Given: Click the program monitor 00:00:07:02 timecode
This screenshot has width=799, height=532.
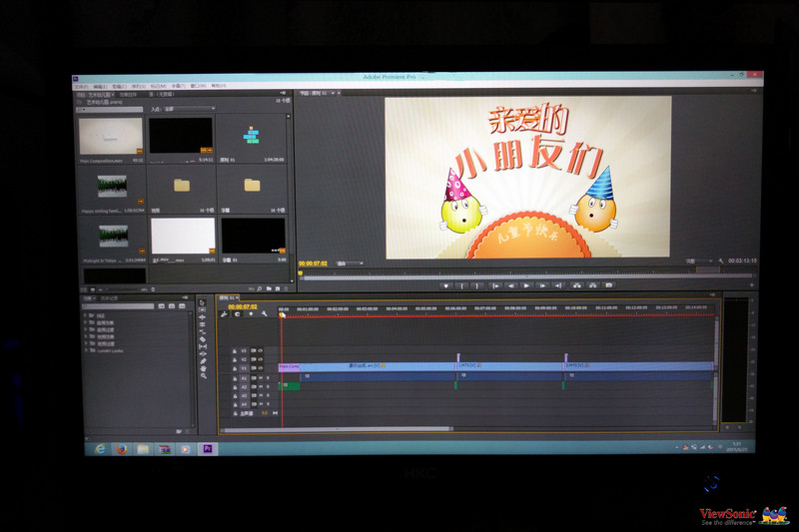Looking at the screenshot, I should click(x=313, y=264).
